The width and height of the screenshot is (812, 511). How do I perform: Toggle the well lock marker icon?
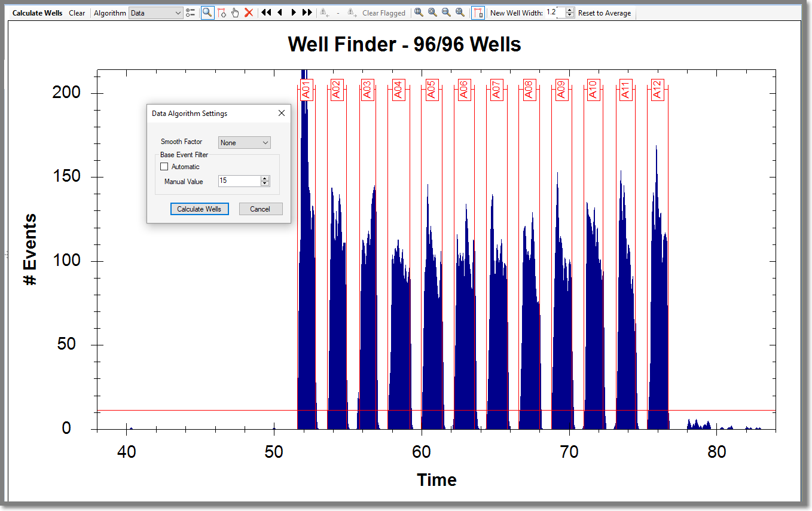[x=478, y=13]
